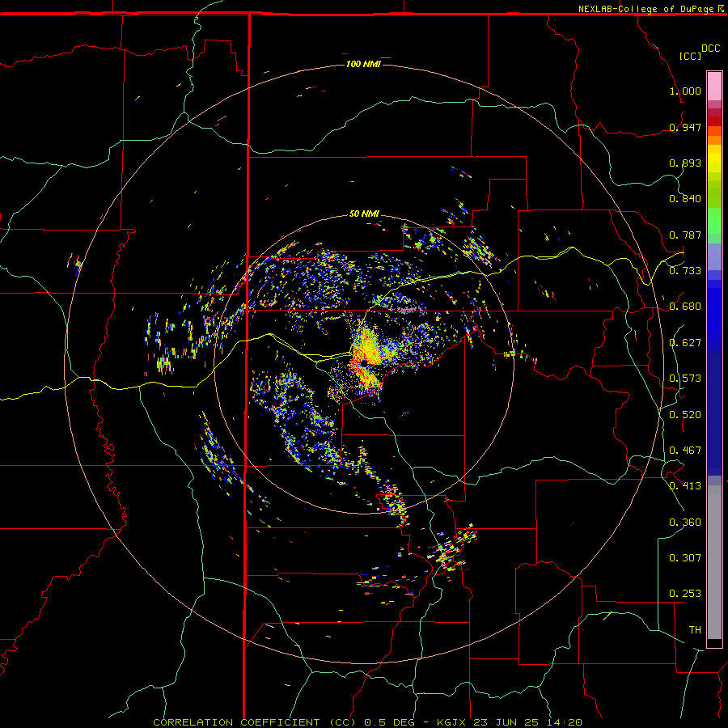Click the 50 NMI range ring label

364,214
